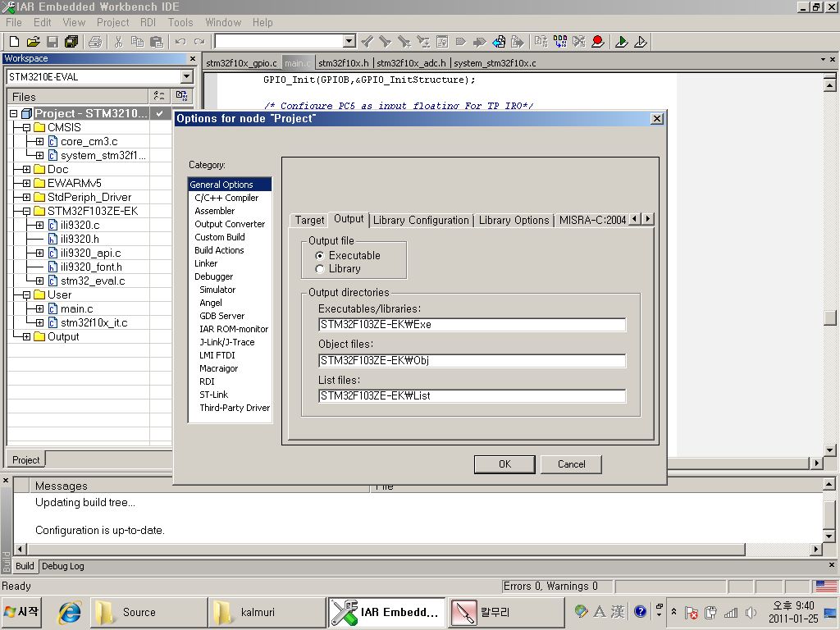Expand the StdPeriph_Driver folder node

click(26, 197)
